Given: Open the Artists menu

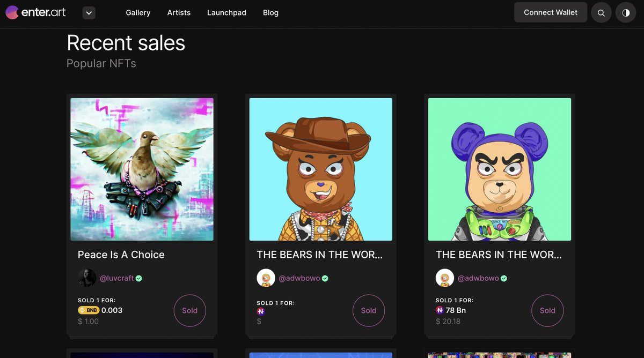Looking at the screenshot, I should point(179,12).
